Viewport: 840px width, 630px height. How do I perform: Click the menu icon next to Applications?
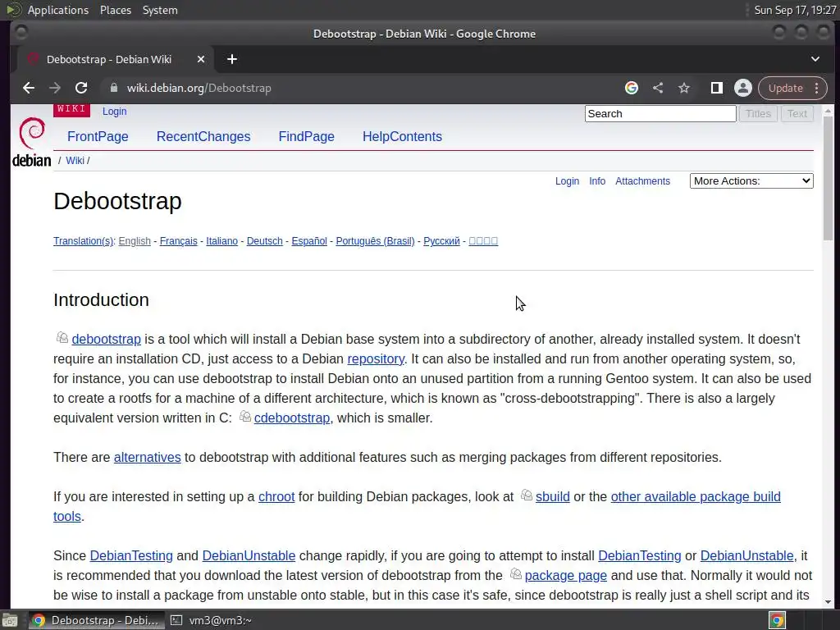coord(12,10)
